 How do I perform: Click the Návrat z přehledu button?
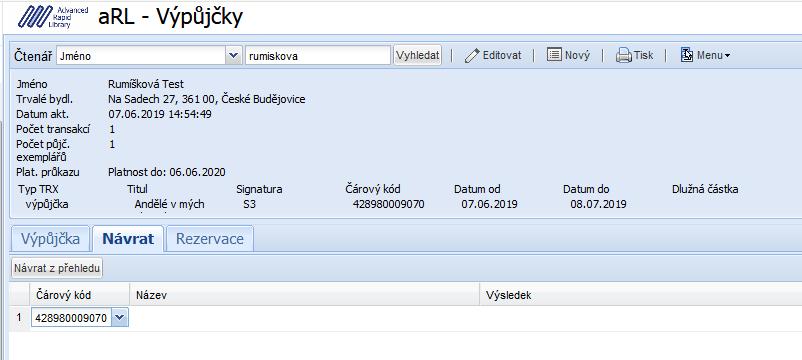57,268
